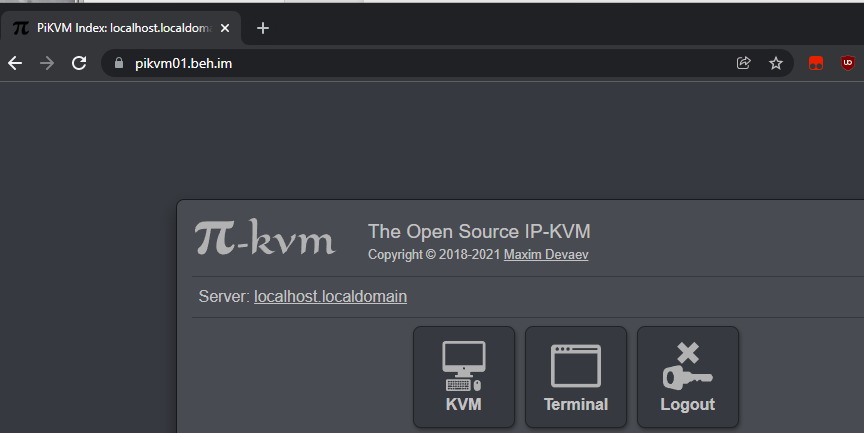Open a new browser tab

tap(263, 28)
